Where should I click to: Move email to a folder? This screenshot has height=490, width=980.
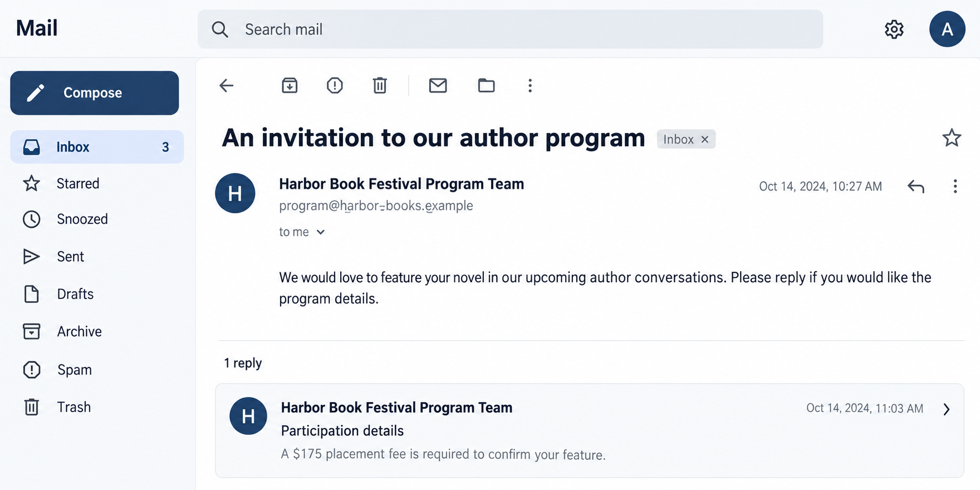tap(486, 86)
